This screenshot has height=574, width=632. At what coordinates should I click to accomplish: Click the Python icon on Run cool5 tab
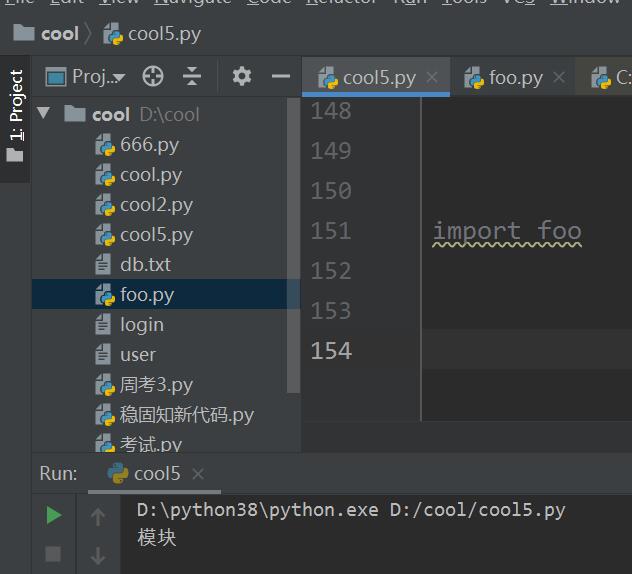click(118, 473)
